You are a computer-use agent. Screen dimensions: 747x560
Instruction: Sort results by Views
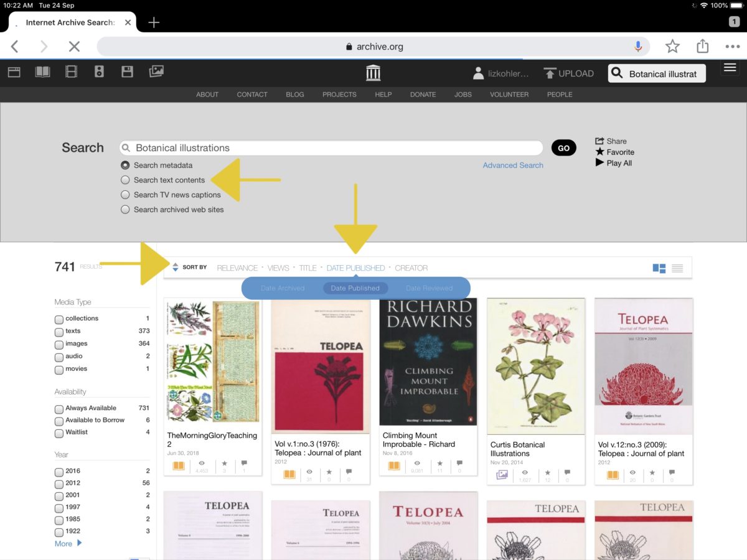(278, 268)
